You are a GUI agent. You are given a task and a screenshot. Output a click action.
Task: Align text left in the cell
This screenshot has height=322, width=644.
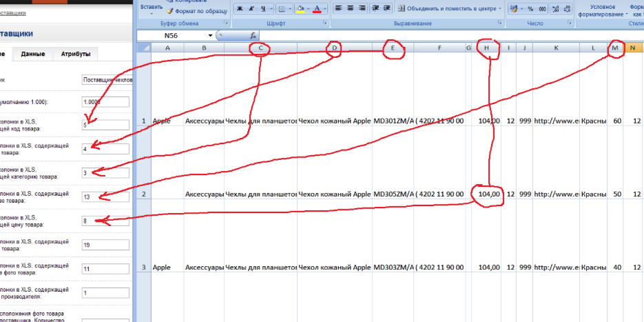tap(338, 9)
